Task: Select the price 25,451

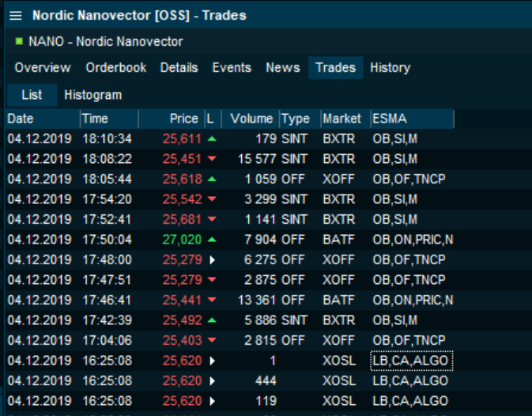Action: point(182,159)
